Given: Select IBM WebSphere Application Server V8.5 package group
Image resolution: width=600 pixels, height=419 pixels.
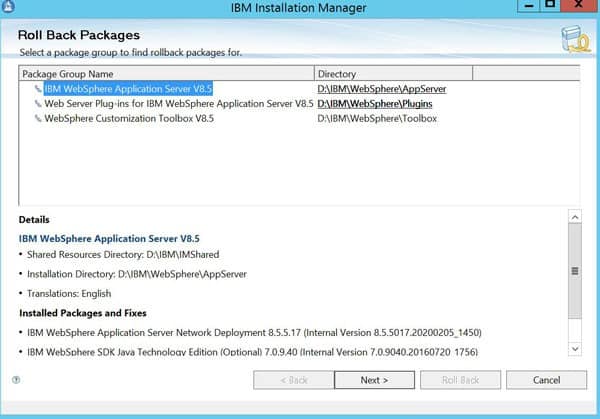Looking at the screenshot, I should pos(128,89).
